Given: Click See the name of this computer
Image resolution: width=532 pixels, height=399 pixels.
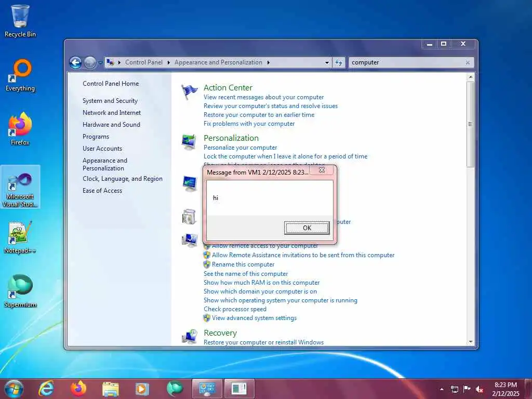Looking at the screenshot, I should [246, 274].
